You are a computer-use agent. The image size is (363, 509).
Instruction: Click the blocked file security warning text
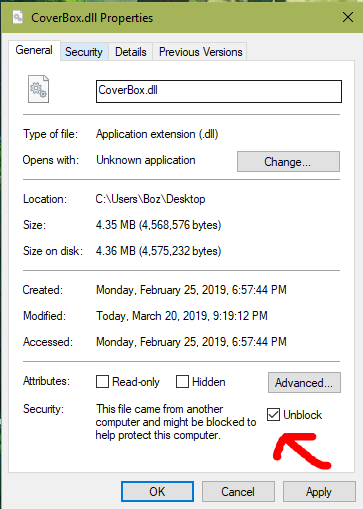(176, 422)
